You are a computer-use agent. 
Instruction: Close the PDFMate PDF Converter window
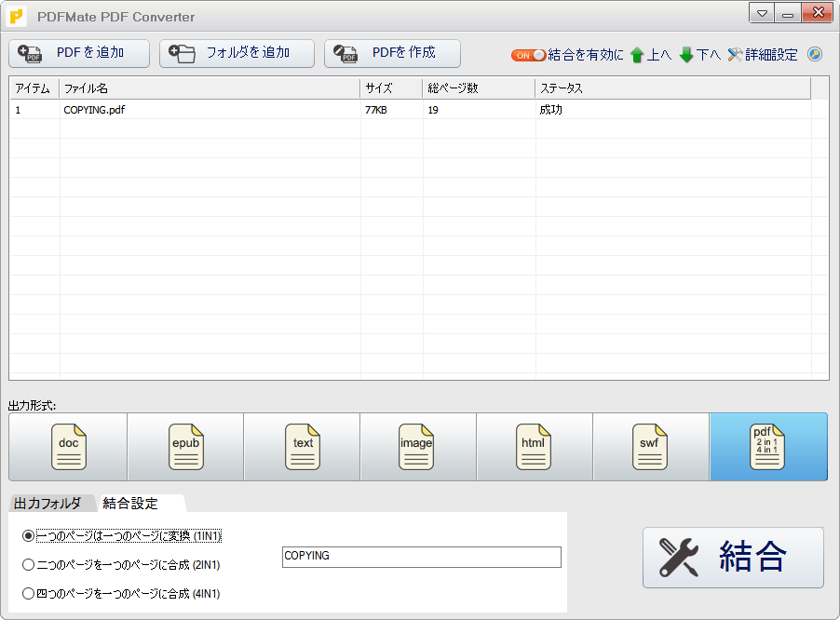point(818,13)
